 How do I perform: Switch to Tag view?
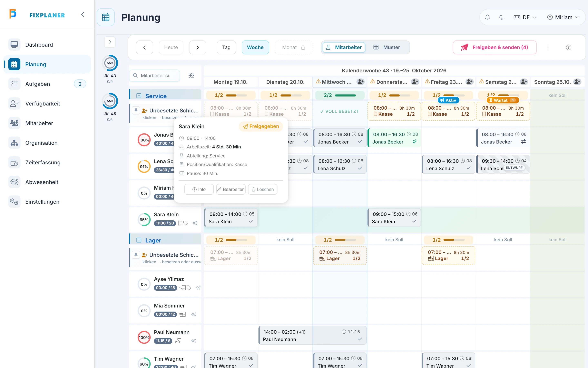pos(226,47)
